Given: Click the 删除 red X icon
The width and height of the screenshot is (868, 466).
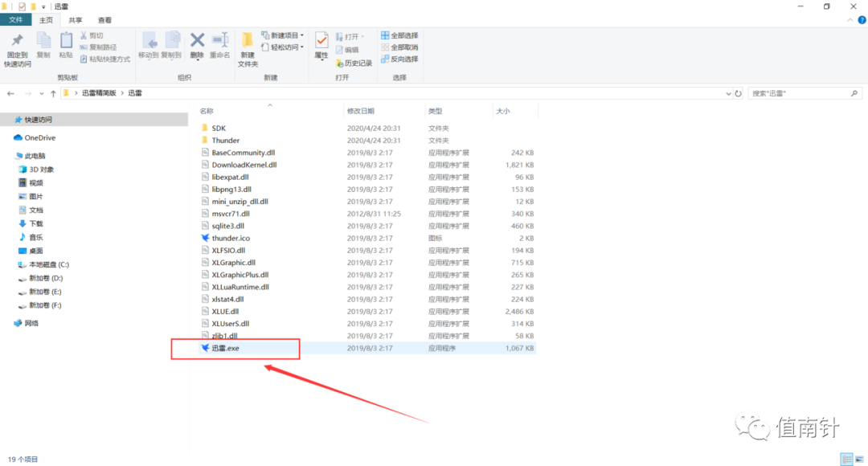Looking at the screenshot, I should [197, 40].
